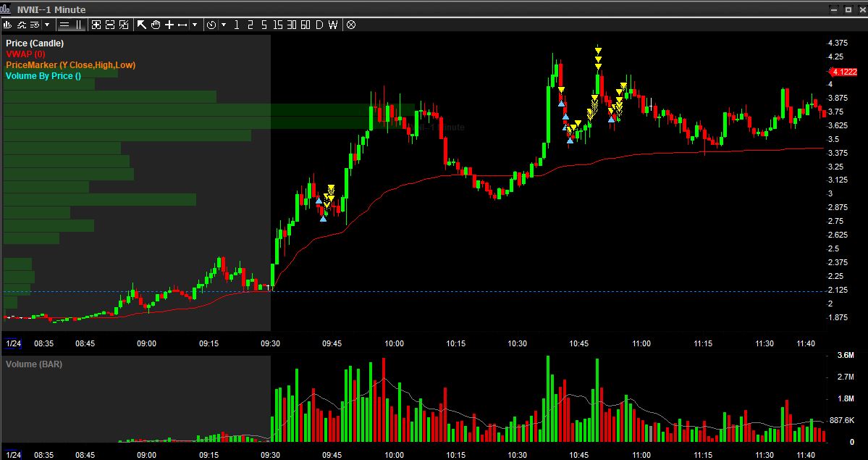Select the arrow pointer tool
The width and height of the screenshot is (868, 460).
(x=142, y=25)
